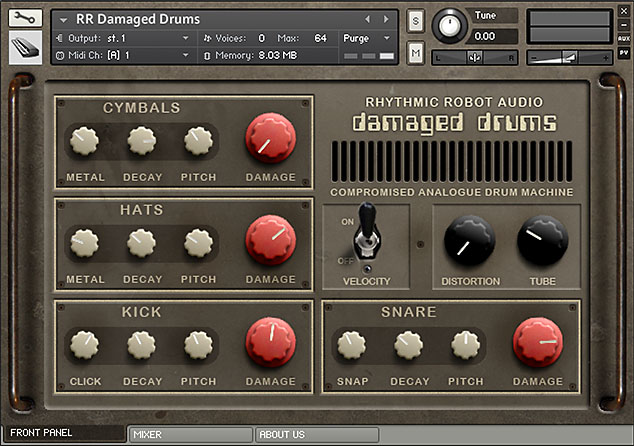Click the Hats Pitch knob
This screenshot has width=634, height=446.
[x=198, y=243]
